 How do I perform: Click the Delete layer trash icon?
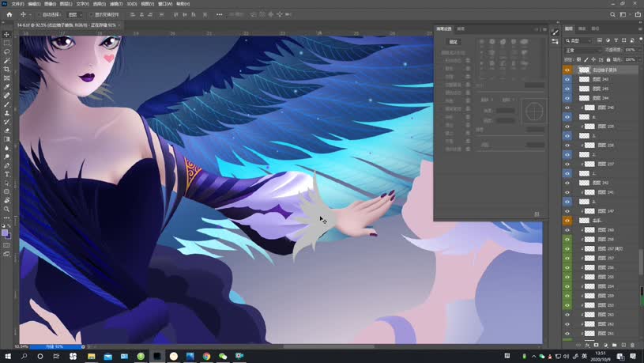point(632,346)
